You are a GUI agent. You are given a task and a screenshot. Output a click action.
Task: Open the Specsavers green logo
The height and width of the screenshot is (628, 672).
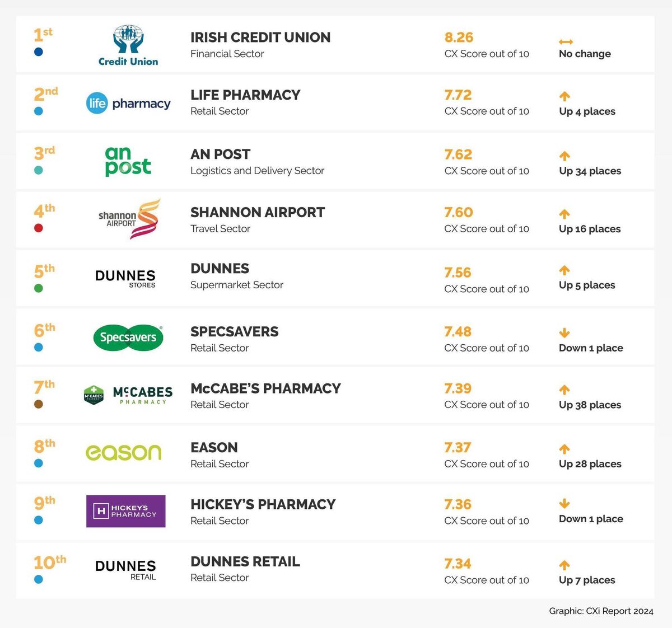point(128,338)
